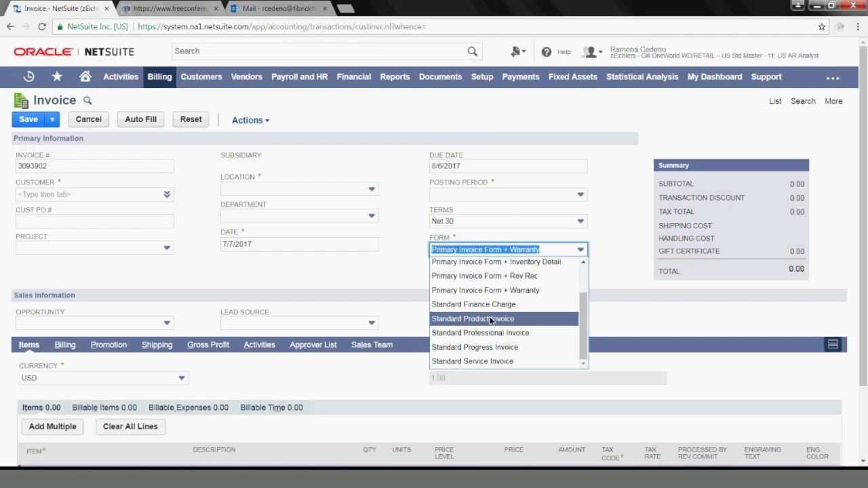This screenshot has width=868, height=488.
Task: Open the Payroll and HR menu
Action: click(299, 77)
